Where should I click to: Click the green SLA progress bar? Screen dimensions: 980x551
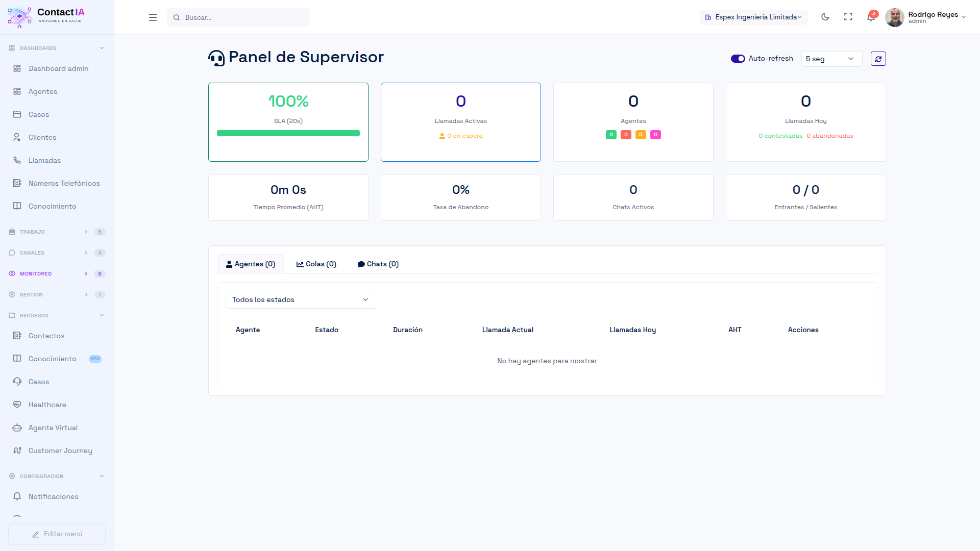pyautogui.click(x=288, y=133)
